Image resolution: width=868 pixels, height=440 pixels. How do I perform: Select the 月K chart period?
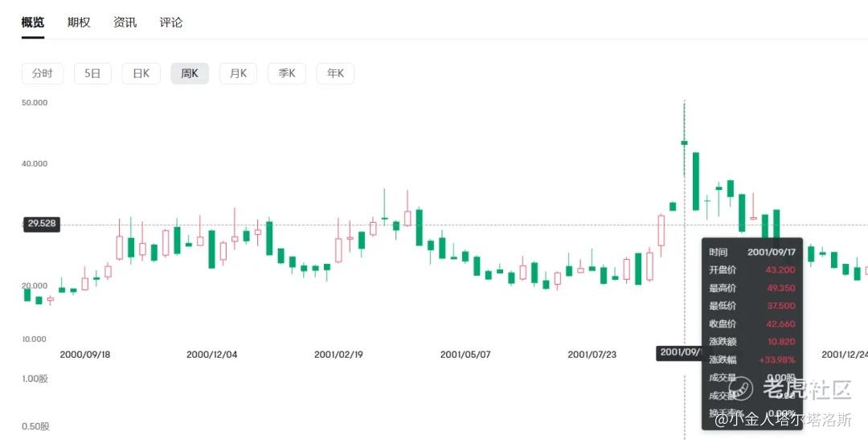coord(238,73)
